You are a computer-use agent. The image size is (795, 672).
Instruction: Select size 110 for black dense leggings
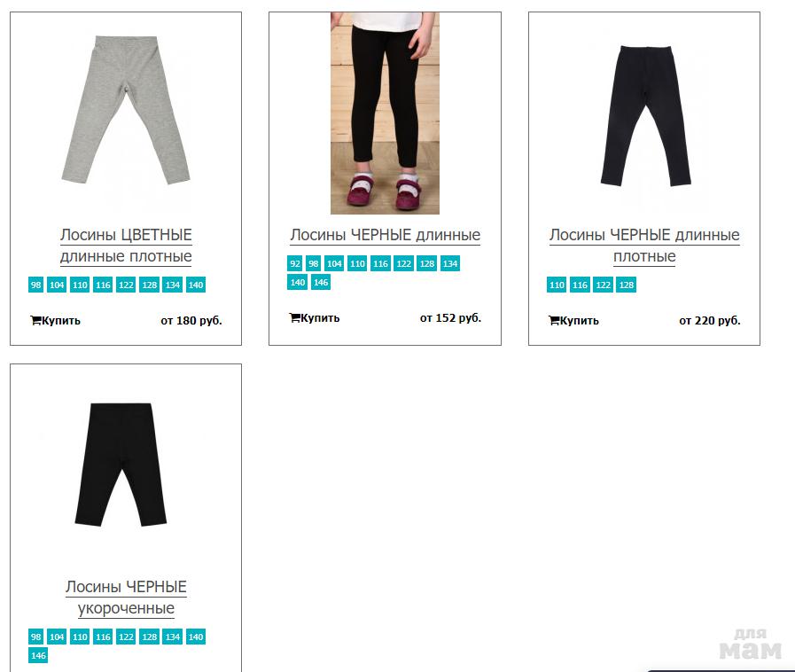[x=557, y=285]
